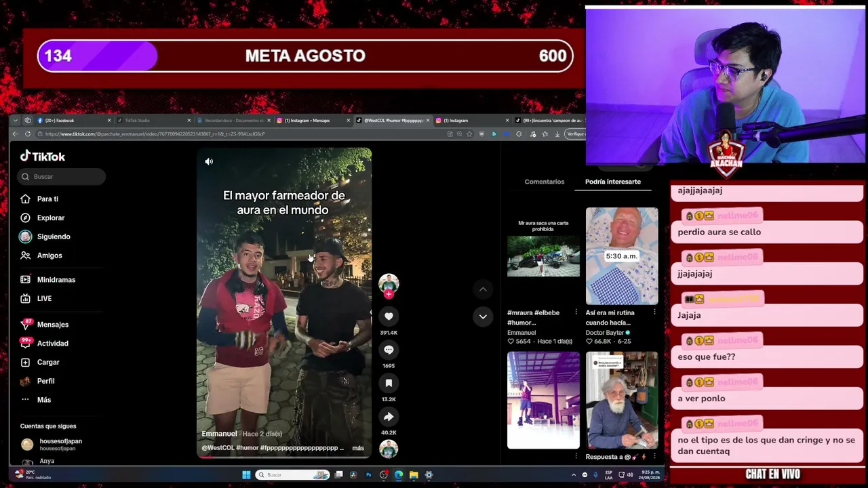Switch to the Facebook browser tab

tap(73, 121)
